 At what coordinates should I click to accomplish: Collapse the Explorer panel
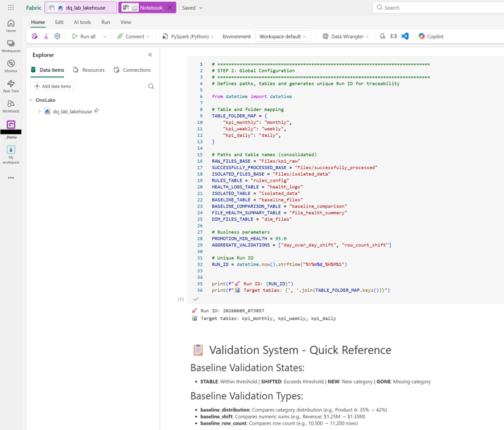[150, 55]
